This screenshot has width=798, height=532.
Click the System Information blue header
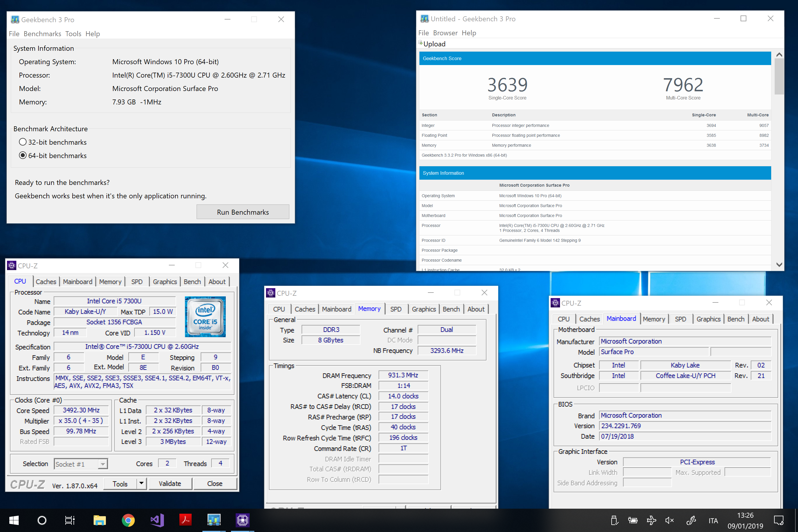pos(595,173)
